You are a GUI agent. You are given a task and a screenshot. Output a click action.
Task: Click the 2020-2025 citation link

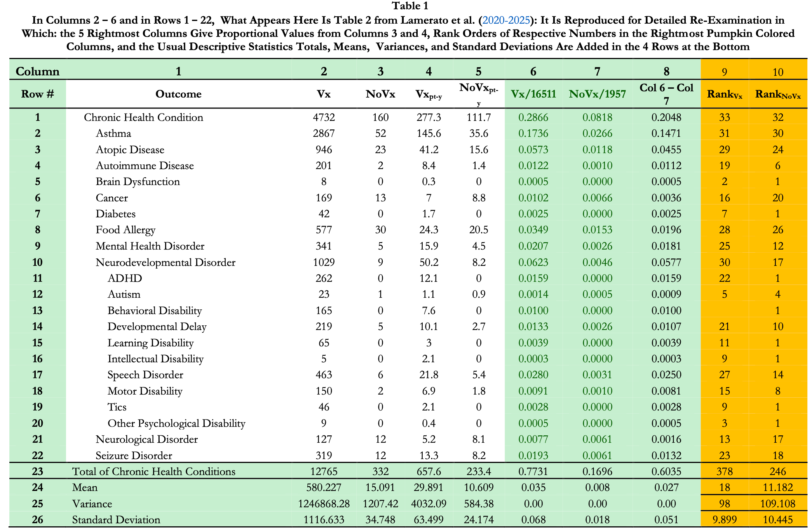506,20
